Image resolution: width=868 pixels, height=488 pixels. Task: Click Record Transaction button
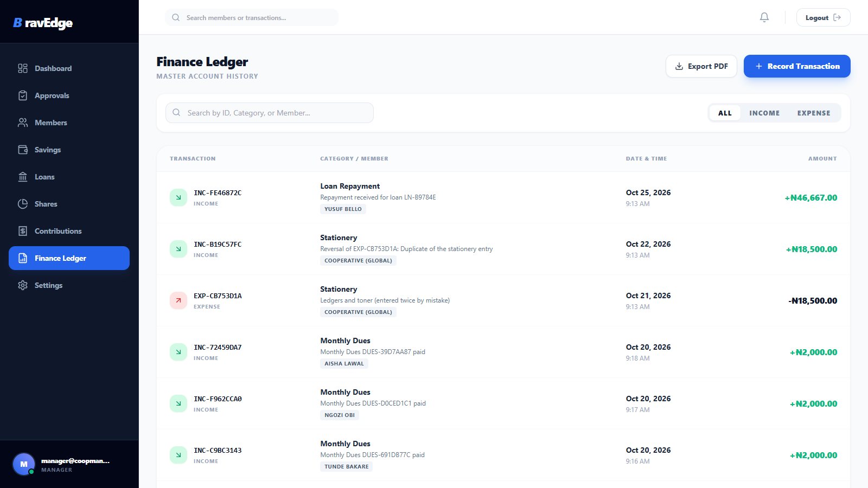click(797, 66)
